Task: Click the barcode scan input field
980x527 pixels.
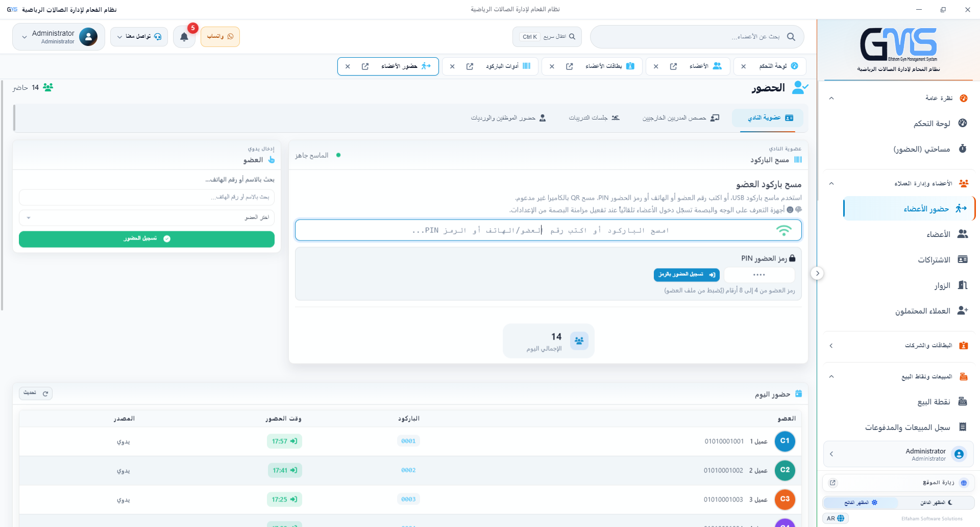Action: click(x=548, y=230)
